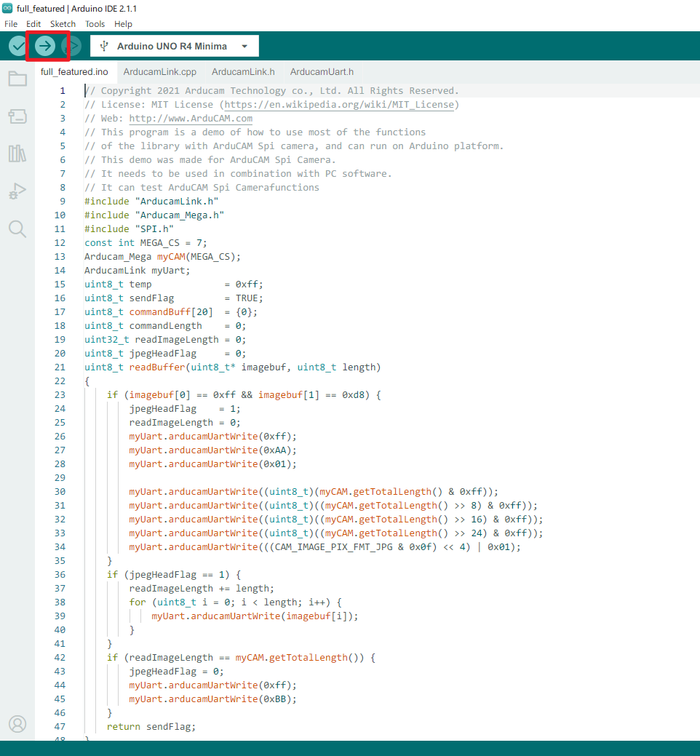Screen dimensions: 700x756
Task: Open the Boards Manager sidebar icon
Action: coord(17,116)
